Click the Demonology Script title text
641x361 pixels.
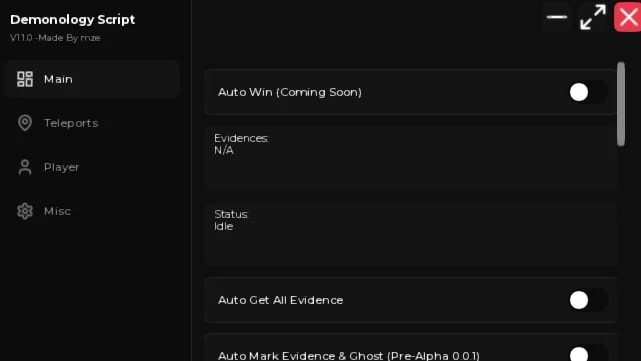[x=72, y=20]
